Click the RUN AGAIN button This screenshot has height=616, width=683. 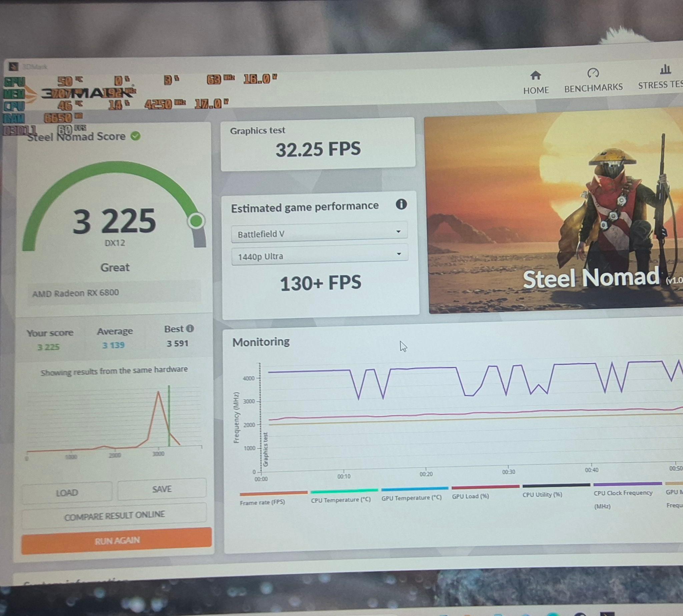(x=116, y=541)
